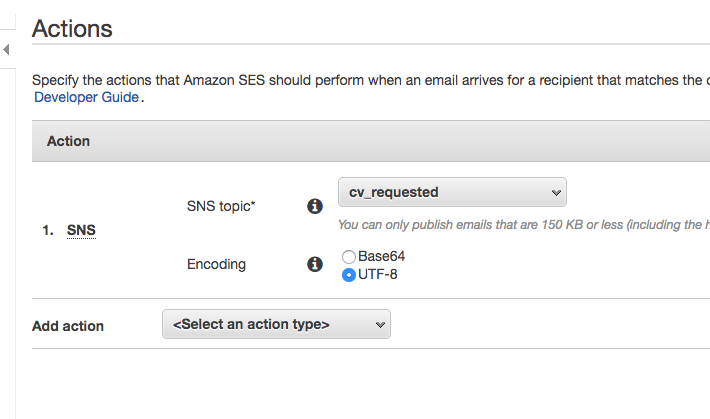The image size is (710, 419).
Task: Click the info icon beside Encoding
Action: click(314, 264)
